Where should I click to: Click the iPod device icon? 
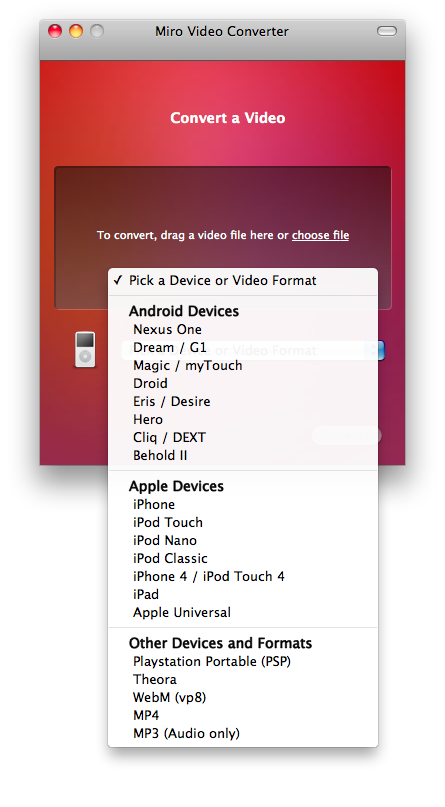click(x=85, y=349)
